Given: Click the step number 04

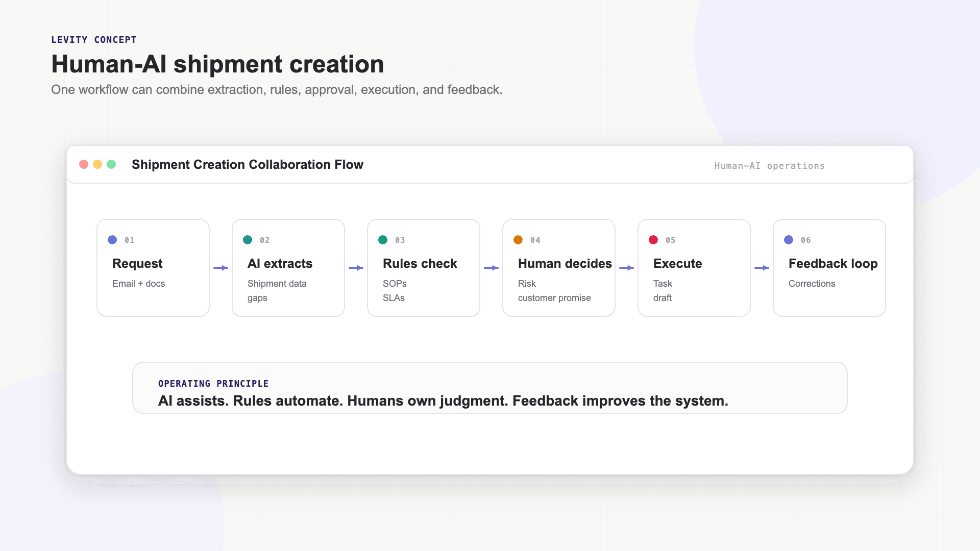Looking at the screenshot, I should click(x=535, y=240).
